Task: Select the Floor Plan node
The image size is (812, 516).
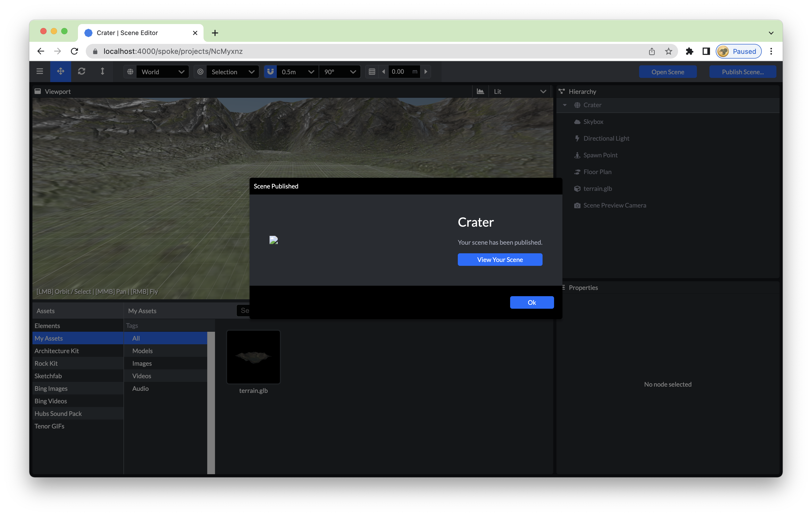Action: pyautogui.click(x=668, y=172)
